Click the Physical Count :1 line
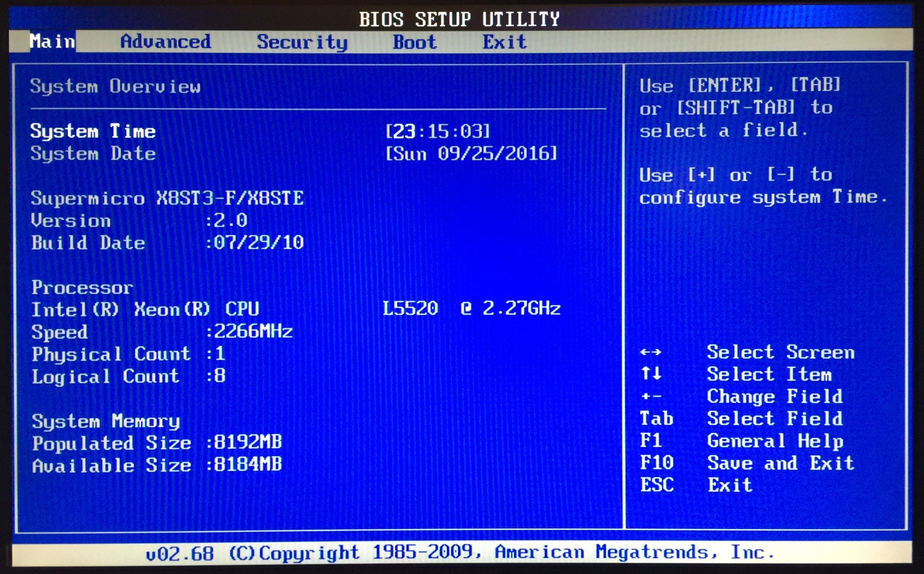 [128, 355]
